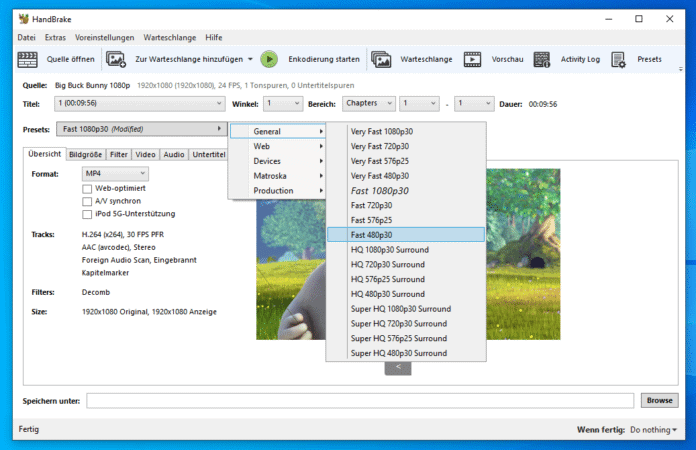
Task: Select Fast 720p30 preset
Action: (x=406, y=205)
